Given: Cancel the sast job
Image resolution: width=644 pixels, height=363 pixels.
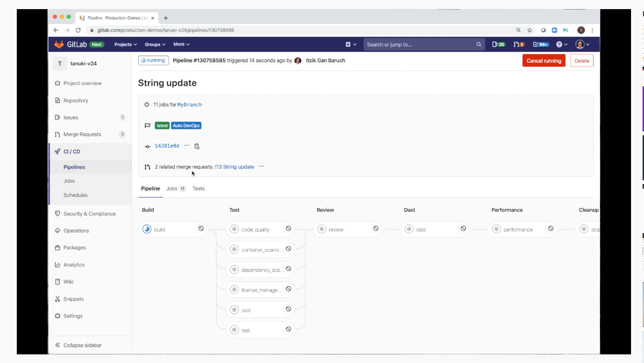Looking at the screenshot, I should [x=288, y=309].
